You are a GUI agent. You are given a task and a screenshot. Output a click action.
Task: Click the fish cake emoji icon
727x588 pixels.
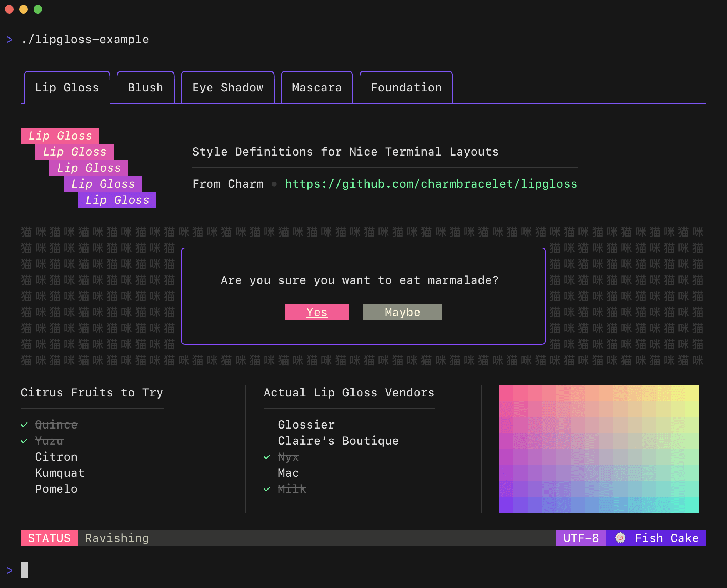[620, 538]
